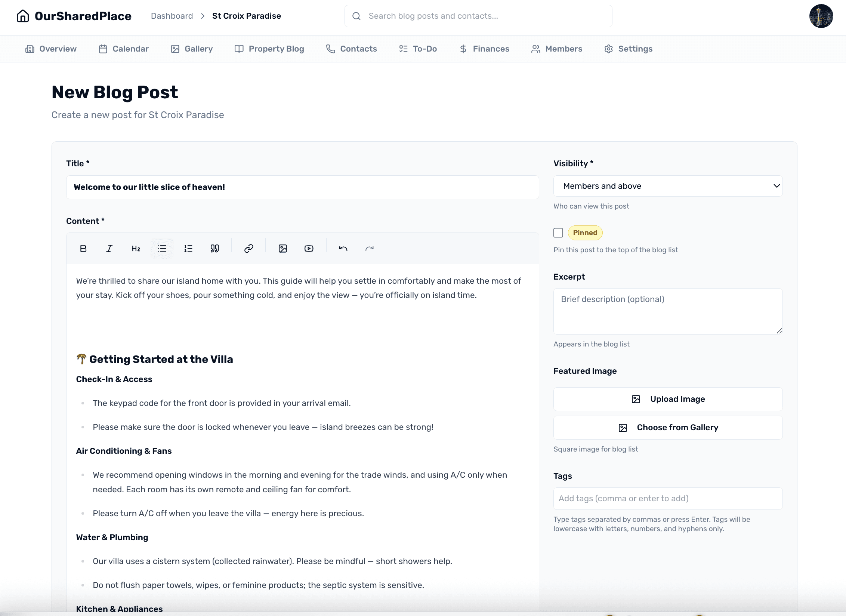Insert an image via the editor toolbar
This screenshot has width=846, height=616.
tap(282, 248)
